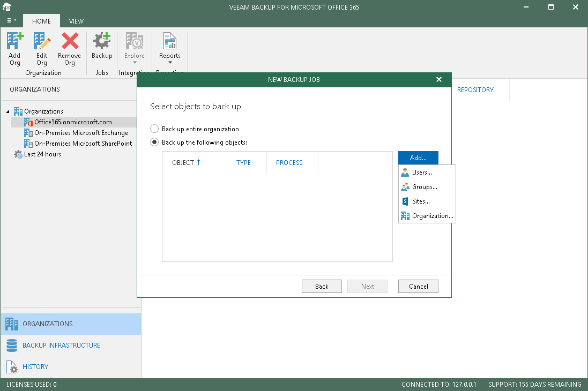This screenshot has height=391, width=588.
Task: Expand the Reports dropdown arrow
Action: [x=170, y=63]
